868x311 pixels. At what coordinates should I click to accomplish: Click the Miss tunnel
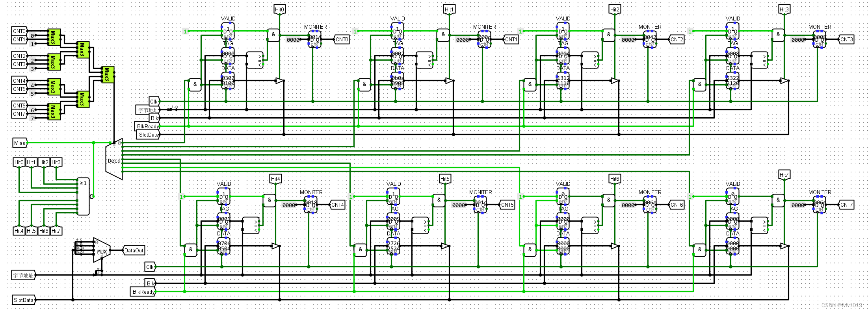coord(20,143)
